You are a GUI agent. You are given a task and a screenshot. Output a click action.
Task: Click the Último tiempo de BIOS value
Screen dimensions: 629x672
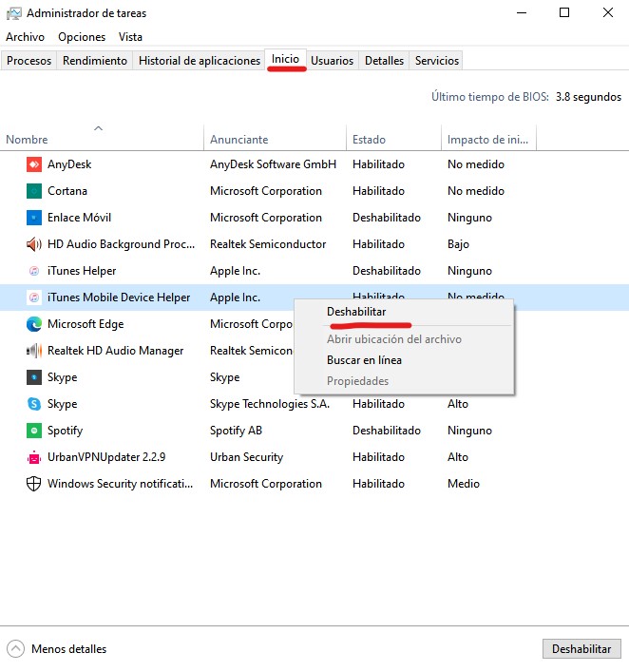(588, 97)
